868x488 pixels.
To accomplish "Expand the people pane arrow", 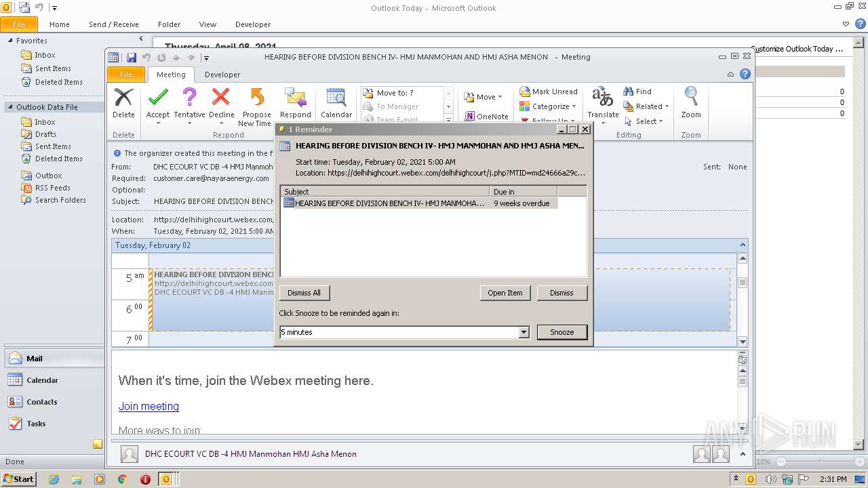I will pos(743,454).
